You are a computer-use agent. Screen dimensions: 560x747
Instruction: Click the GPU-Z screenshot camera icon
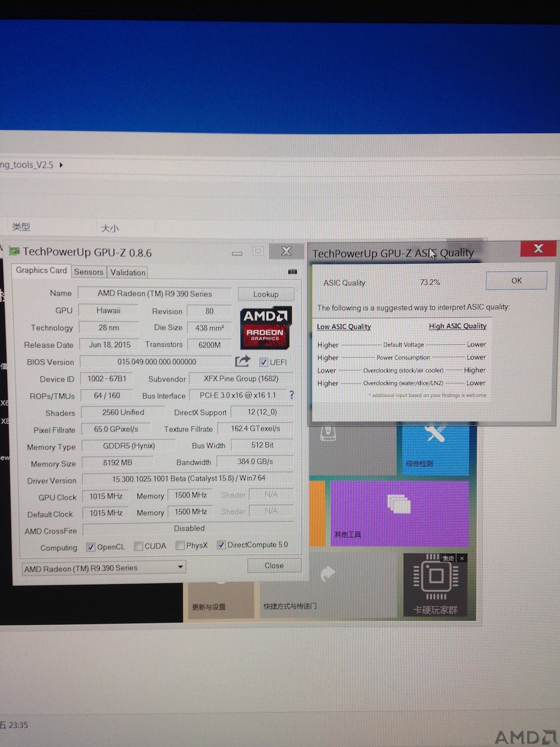(293, 271)
